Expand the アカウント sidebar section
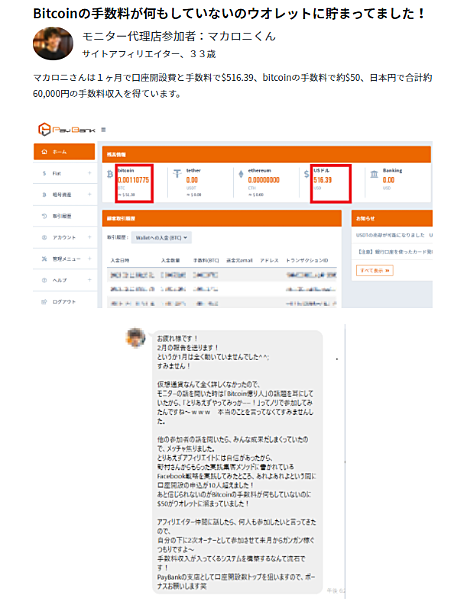 click(65, 237)
